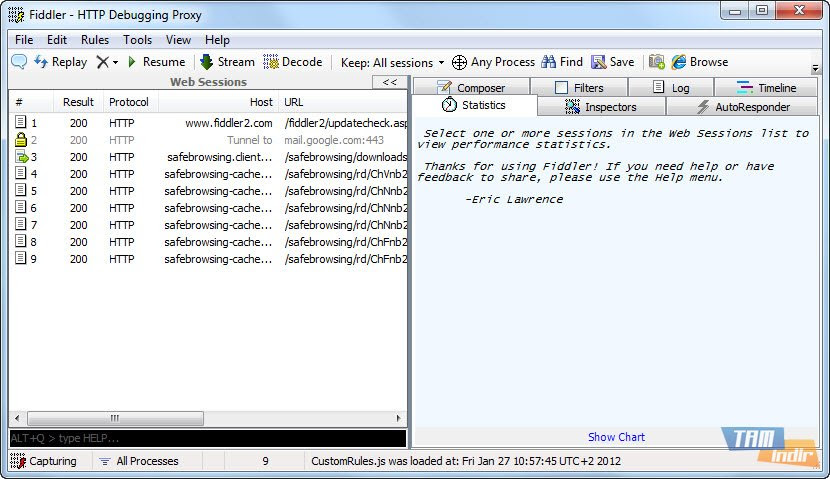Sort by the Result column header
830x479 pixels.
78,102
